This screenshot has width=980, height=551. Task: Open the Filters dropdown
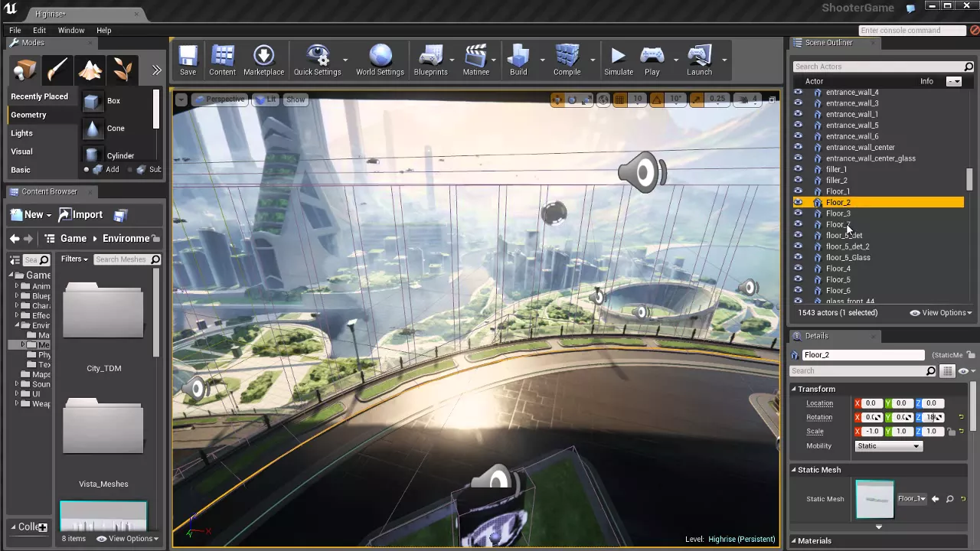click(x=75, y=259)
